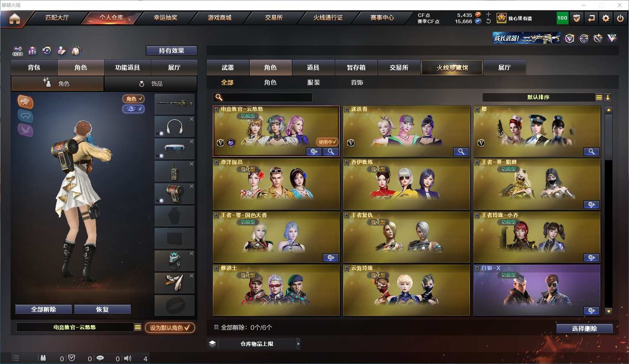Click the refresh CF points icon

coord(488,21)
